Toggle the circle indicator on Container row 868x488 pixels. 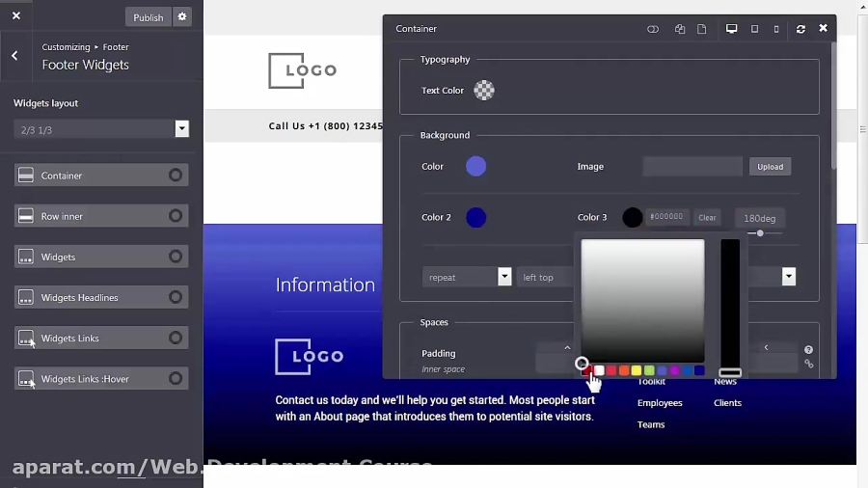coord(176,176)
